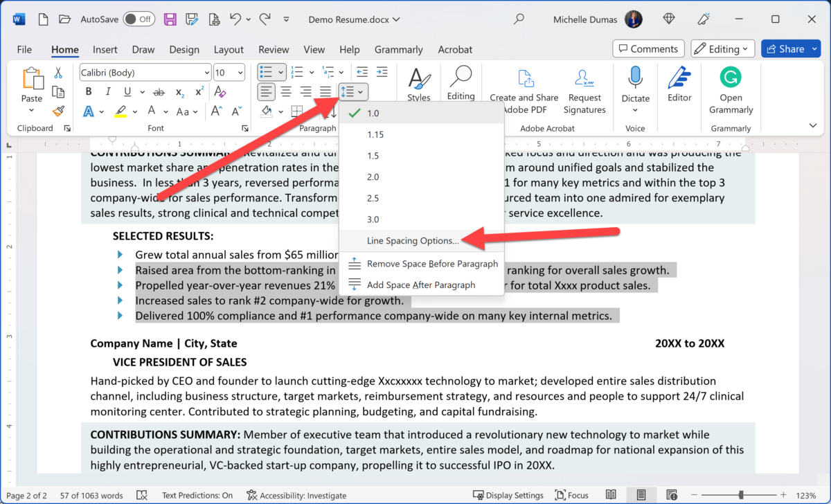Viewport: 831px width, 504px height.
Task: Open the Comments pane
Action: coord(648,48)
